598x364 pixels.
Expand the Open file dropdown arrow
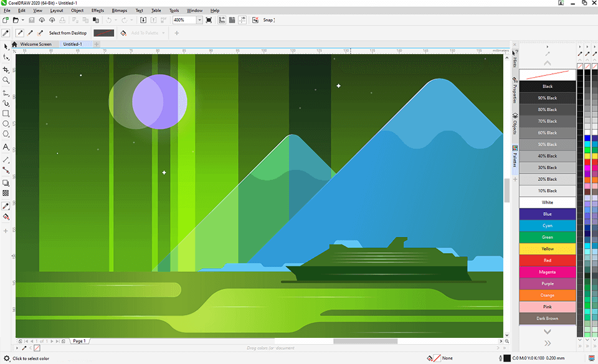coord(23,20)
